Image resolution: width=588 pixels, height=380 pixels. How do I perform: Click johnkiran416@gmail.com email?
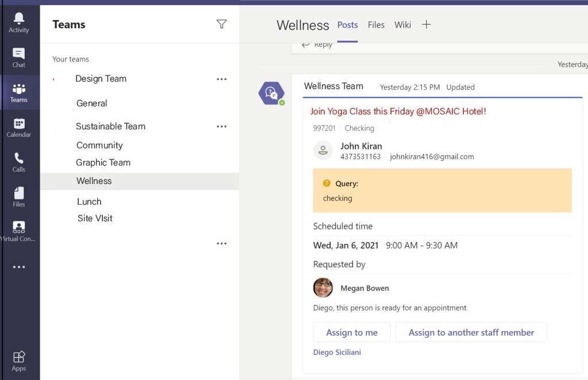pyautogui.click(x=432, y=157)
